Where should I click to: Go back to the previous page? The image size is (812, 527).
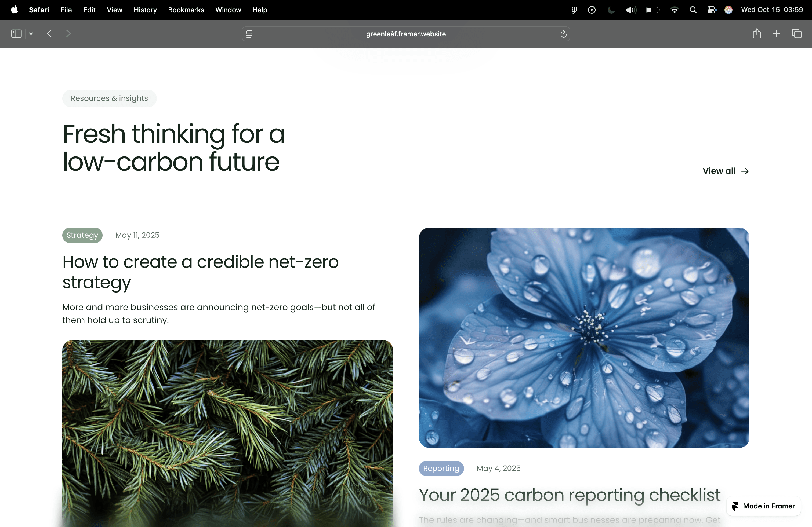[x=49, y=33]
